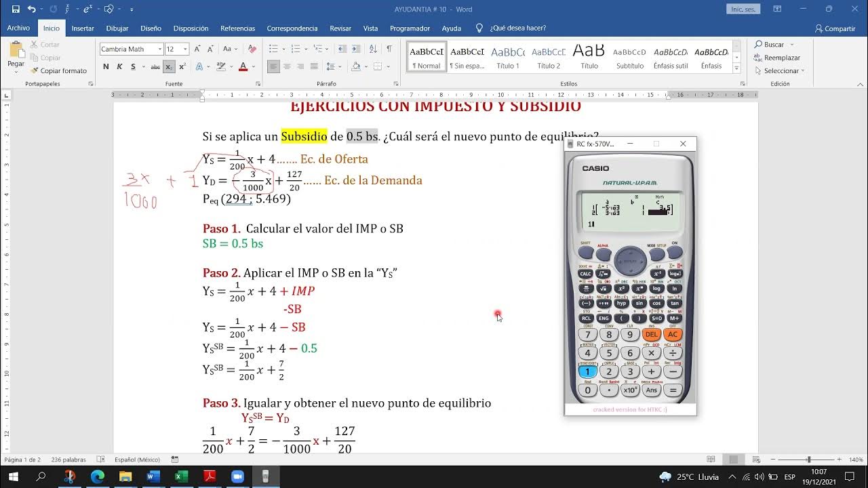Expand the Estilos gallery more arrow
This screenshot has width=868, height=488.
(737, 68)
